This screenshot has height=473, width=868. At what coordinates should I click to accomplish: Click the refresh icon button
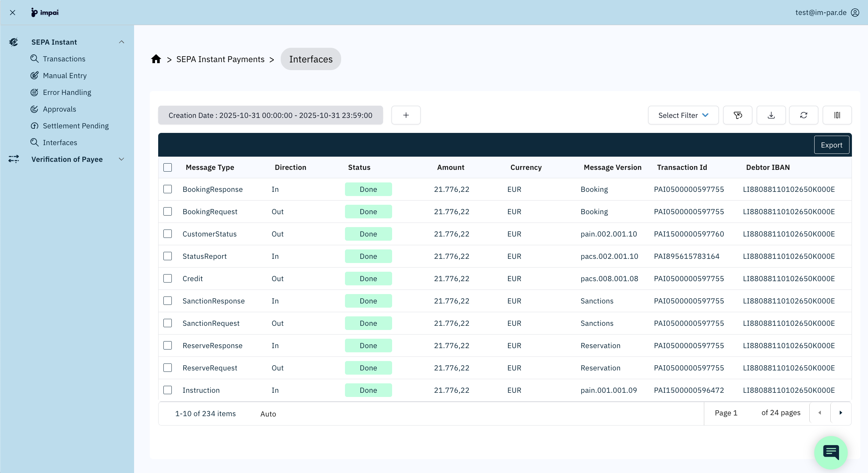(803, 115)
